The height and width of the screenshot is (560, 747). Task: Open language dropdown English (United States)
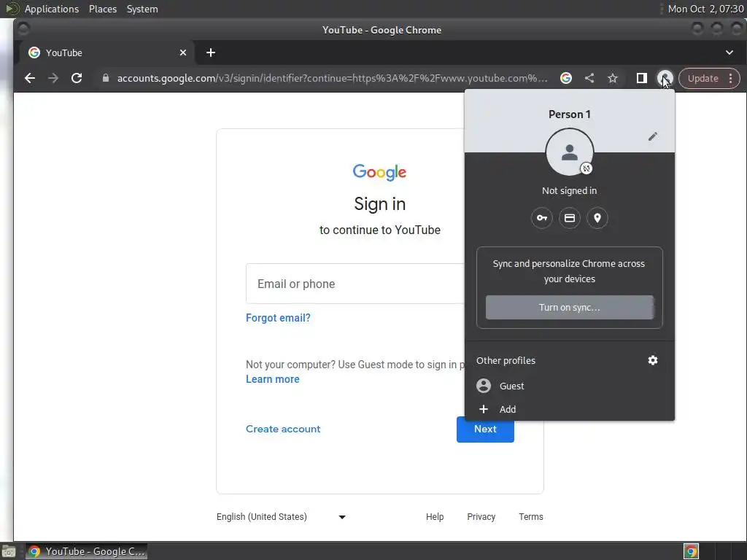(x=281, y=517)
